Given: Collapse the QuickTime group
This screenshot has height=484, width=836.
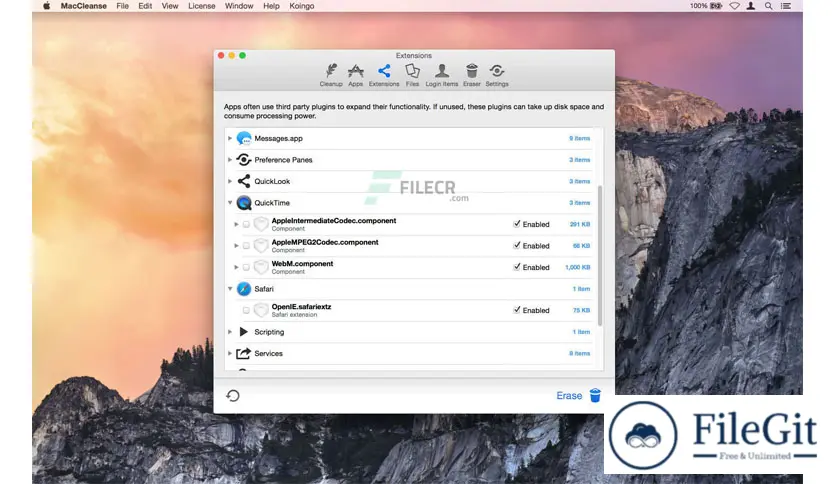Looking at the screenshot, I should tap(230, 203).
